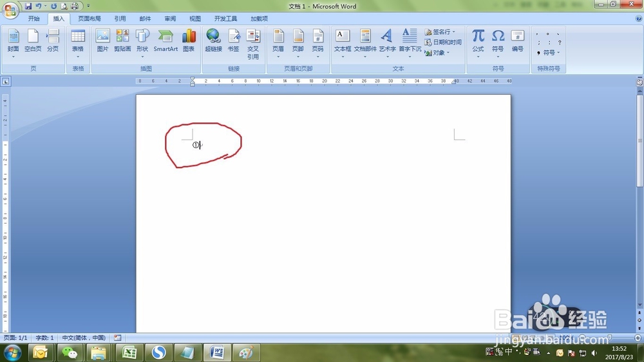Open the 视图 tab
The image size is (644, 362).
tap(195, 19)
